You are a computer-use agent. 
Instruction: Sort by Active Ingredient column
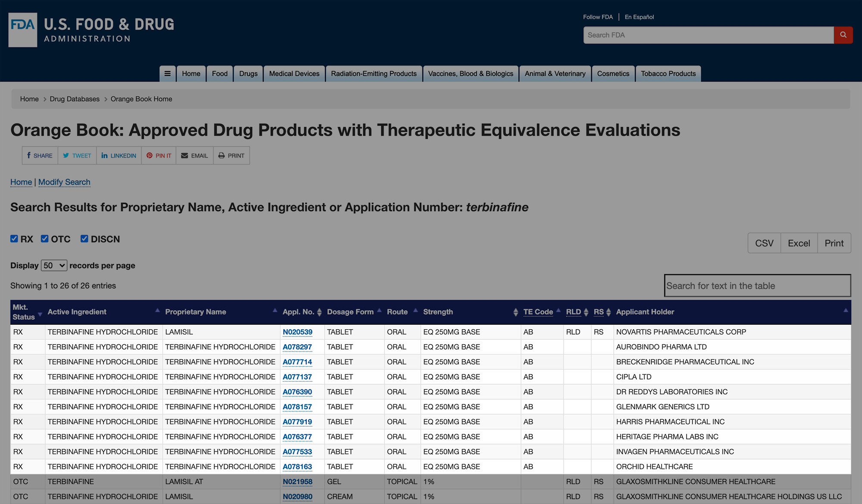157,310
